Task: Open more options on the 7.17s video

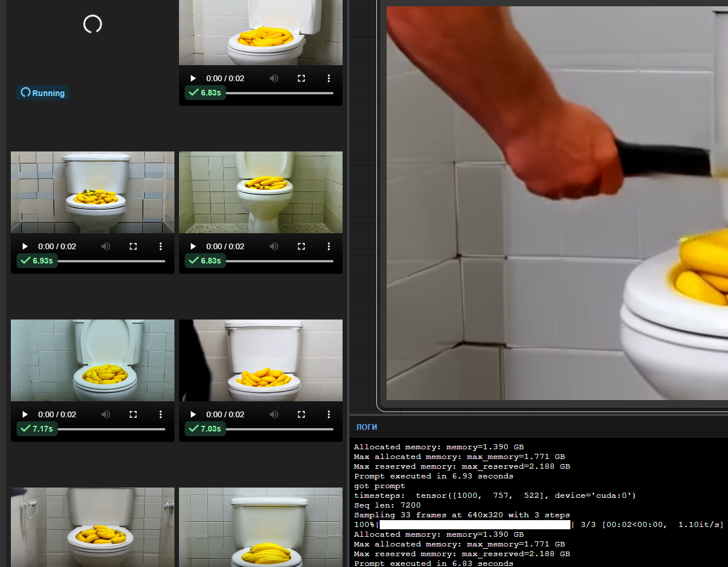Action: coord(161,414)
